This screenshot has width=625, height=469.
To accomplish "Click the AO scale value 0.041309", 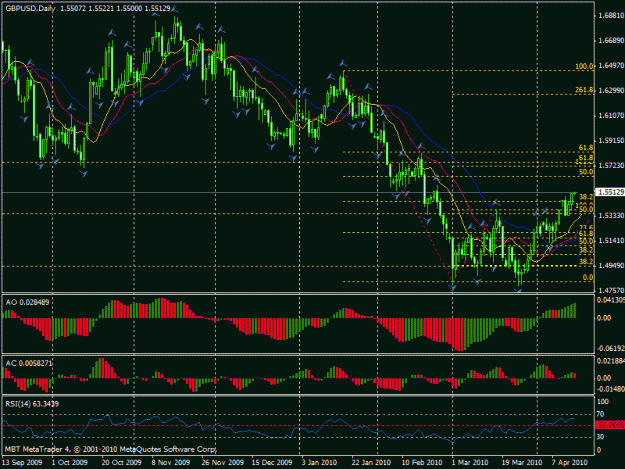I will click(611, 300).
